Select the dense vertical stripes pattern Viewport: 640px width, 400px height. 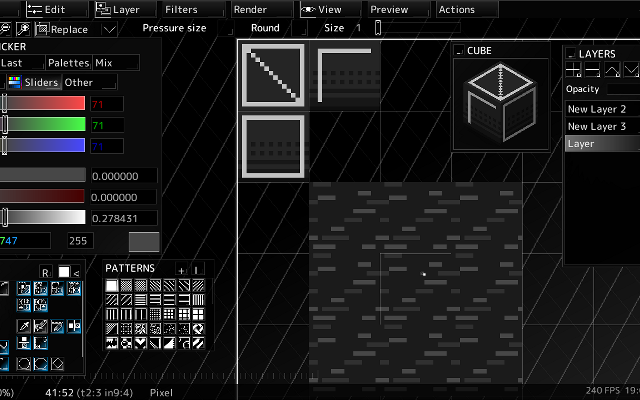pyautogui.click(x=198, y=300)
